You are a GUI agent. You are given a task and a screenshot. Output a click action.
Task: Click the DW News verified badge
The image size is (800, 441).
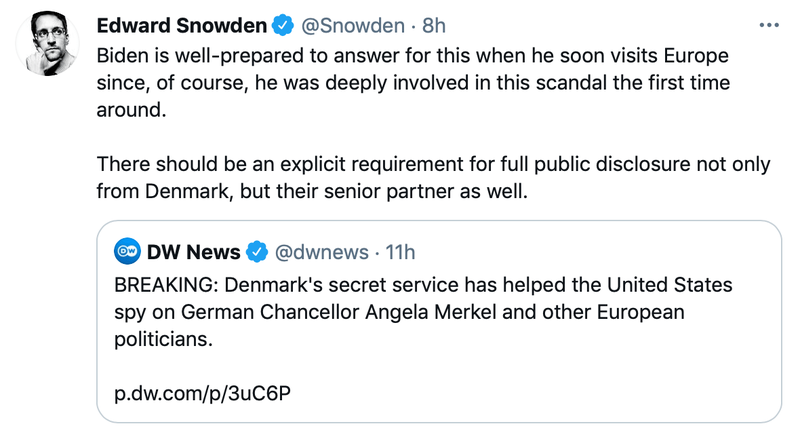[257, 250]
